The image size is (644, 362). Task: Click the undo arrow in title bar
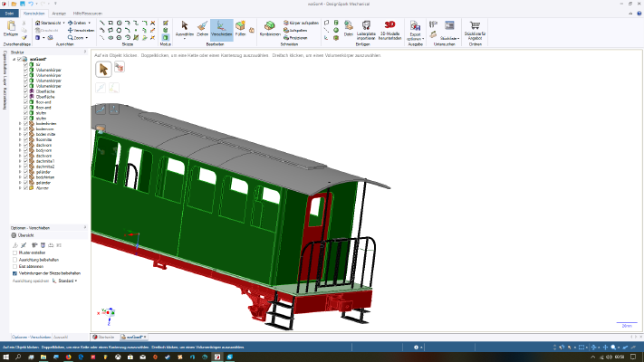pyautogui.click(x=31, y=4)
